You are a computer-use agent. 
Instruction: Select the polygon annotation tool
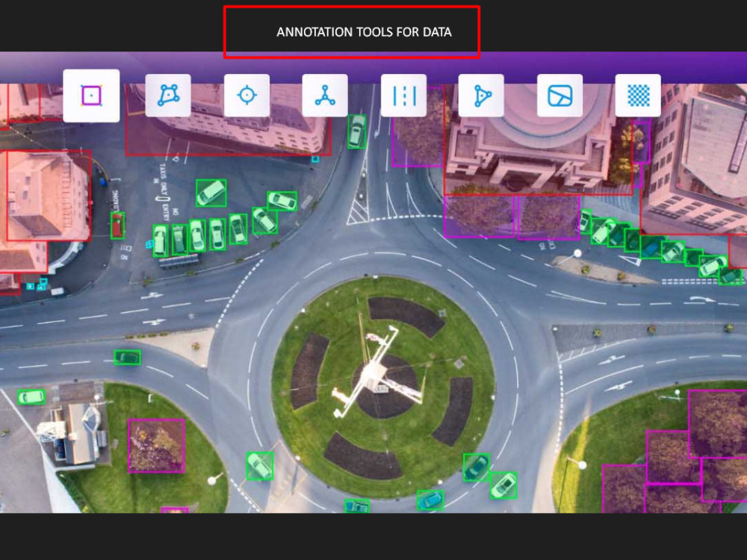(x=168, y=96)
